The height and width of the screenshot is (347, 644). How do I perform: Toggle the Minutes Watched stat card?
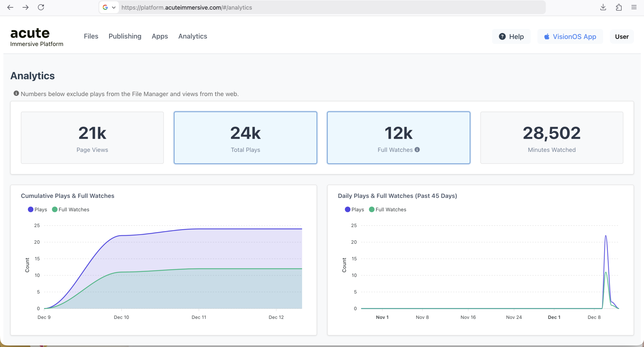pos(551,138)
